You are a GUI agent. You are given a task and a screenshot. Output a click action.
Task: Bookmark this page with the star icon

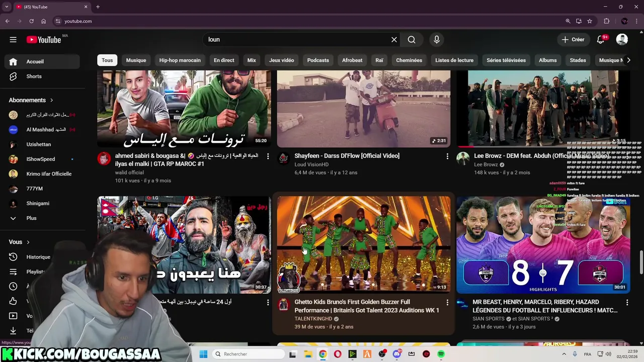(x=590, y=21)
